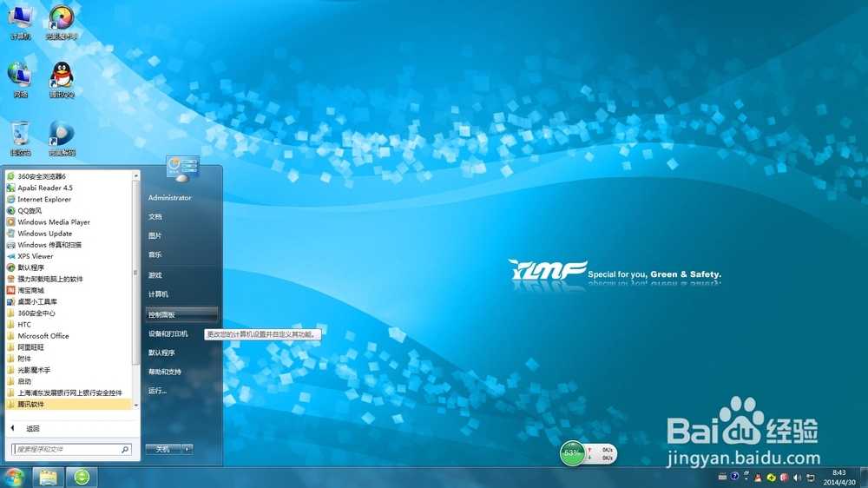Open the 完美解码 desktop shortcut
Screen dimensions: 868x488
(62, 138)
